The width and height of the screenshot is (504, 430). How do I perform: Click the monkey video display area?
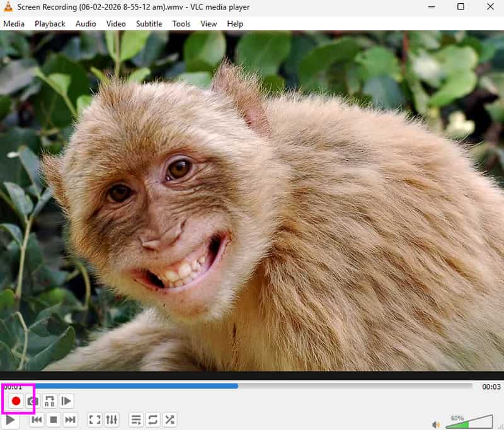pos(252,201)
